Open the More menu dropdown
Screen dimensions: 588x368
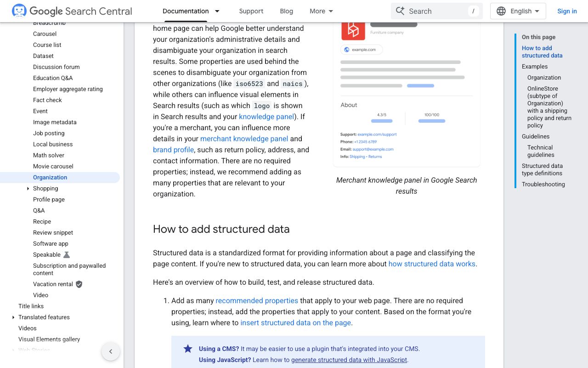(x=322, y=11)
